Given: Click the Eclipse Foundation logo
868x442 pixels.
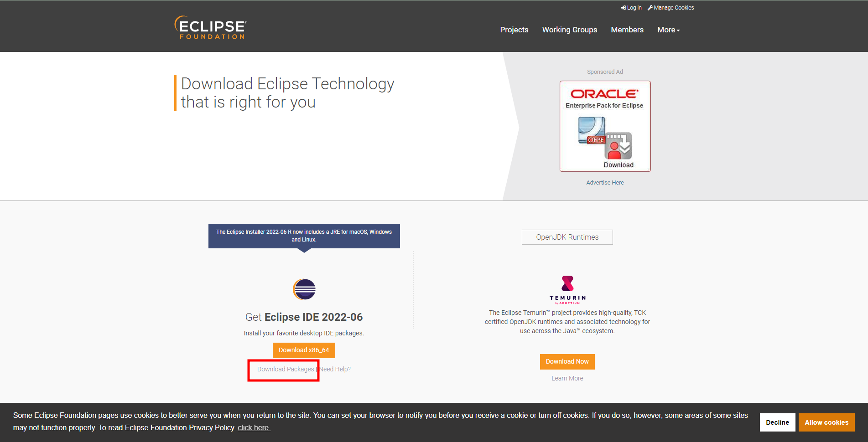Looking at the screenshot, I should click(x=211, y=28).
